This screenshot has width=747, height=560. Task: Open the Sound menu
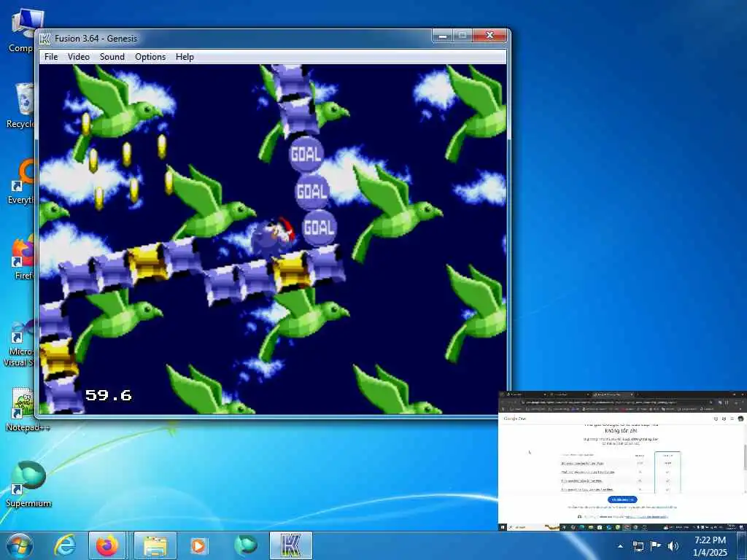tap(112, 57)
